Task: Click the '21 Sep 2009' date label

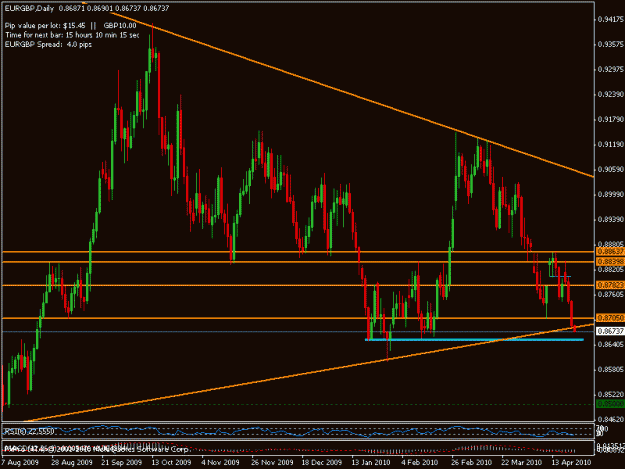Action: tap(122, 462)
